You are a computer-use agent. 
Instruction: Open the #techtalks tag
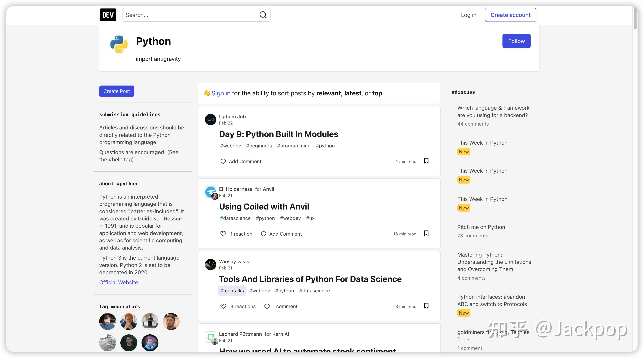(232, 290)
